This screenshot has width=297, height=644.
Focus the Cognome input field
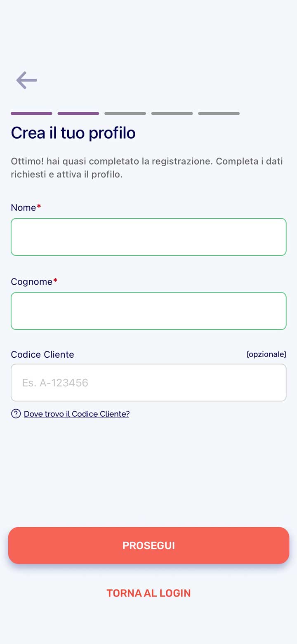tap(148, 311)
